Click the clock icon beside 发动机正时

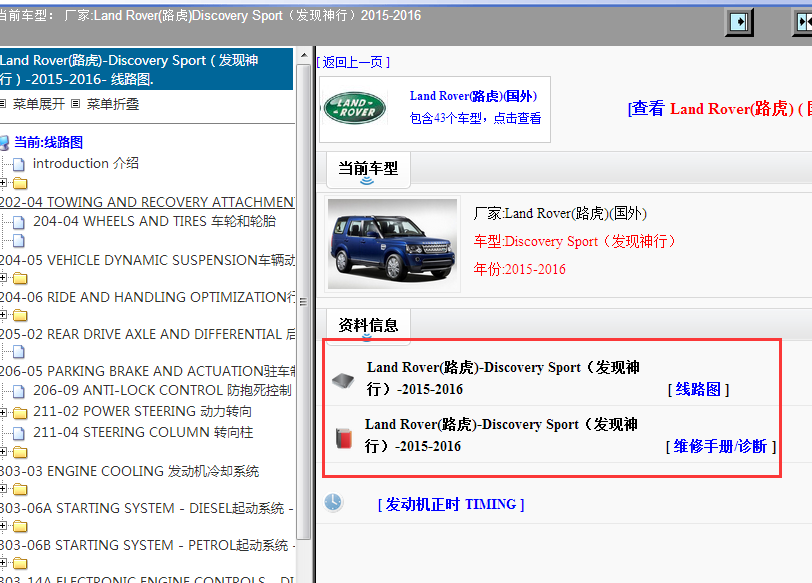click(x=333, y=503)
